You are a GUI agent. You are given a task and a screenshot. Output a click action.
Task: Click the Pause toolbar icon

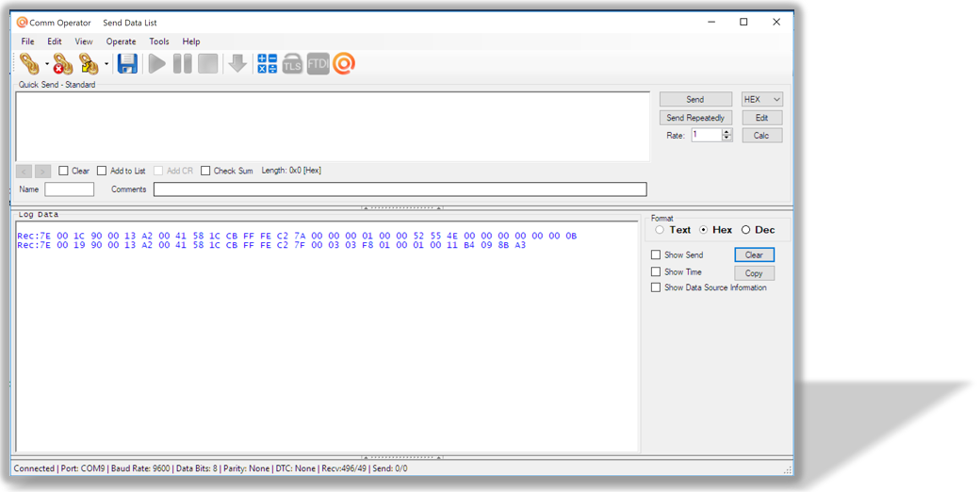tap(183, 64)
